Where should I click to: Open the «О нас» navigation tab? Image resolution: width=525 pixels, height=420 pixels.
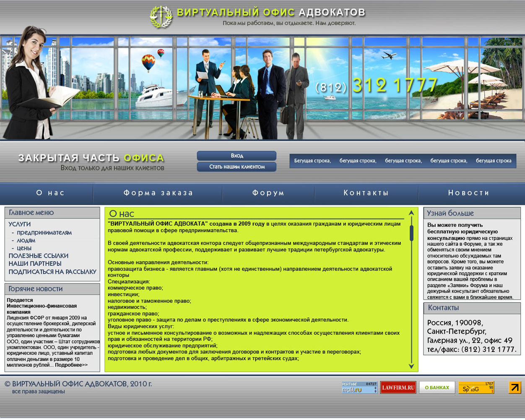click(50, 193)
